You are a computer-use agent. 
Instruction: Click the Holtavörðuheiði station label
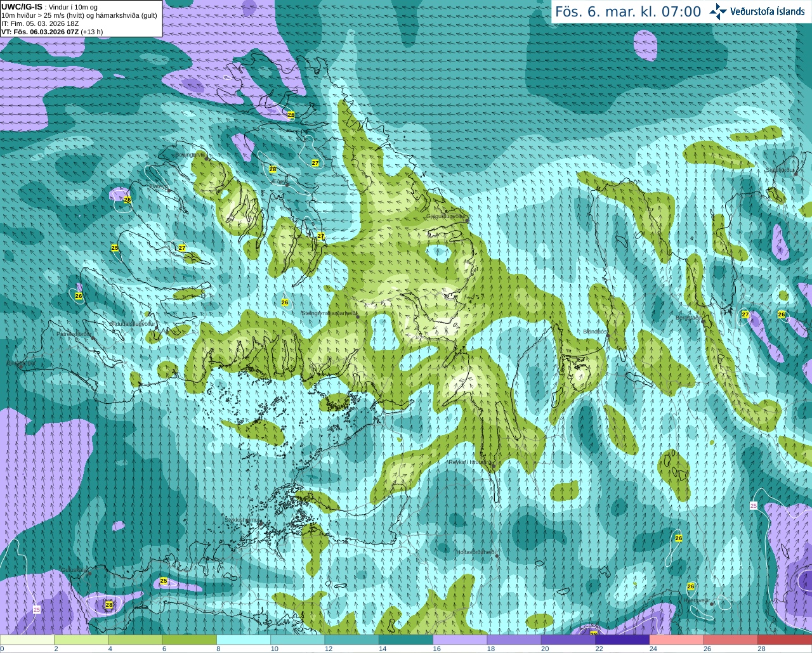(476, 552)
